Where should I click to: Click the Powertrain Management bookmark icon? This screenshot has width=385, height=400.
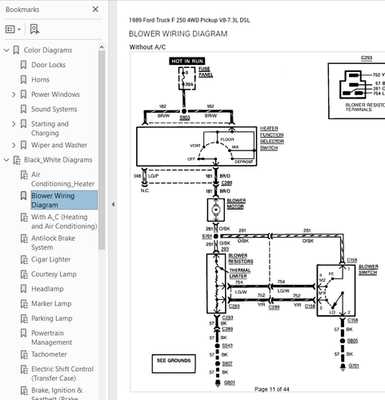[23, 333]
